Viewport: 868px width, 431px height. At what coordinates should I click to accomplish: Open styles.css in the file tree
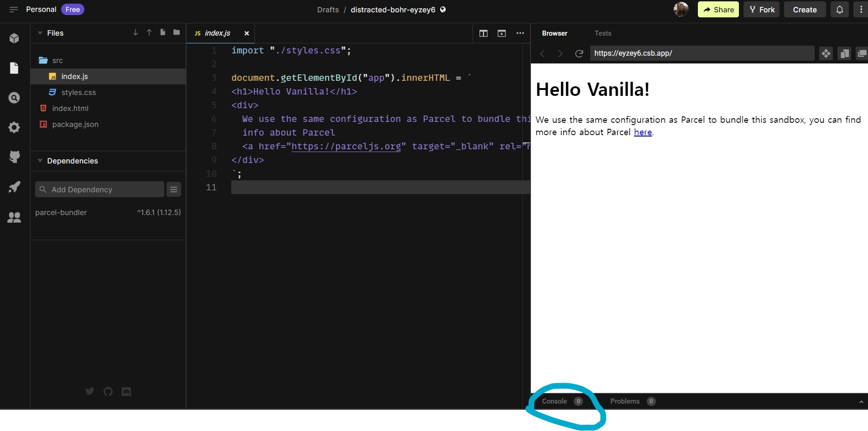(78, 92)
